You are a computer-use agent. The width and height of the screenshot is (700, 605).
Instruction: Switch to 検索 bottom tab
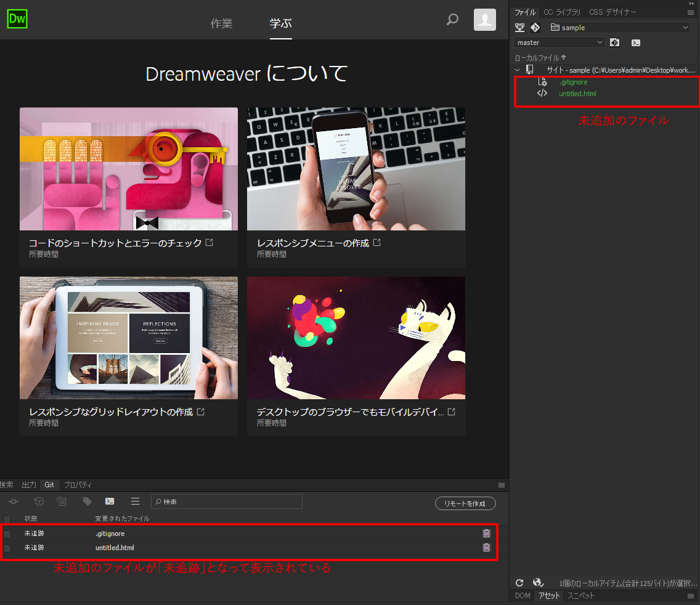pos(7,485)
